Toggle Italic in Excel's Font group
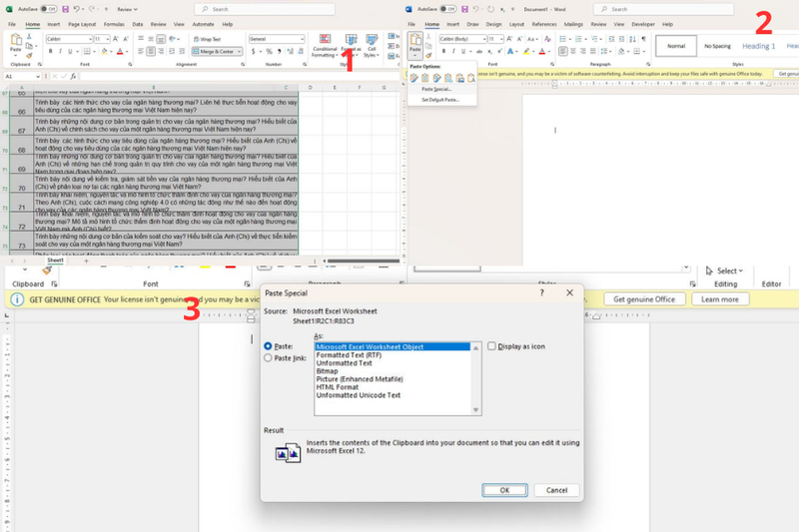Viewport: 799px width, 532px height. pos(60,52)
